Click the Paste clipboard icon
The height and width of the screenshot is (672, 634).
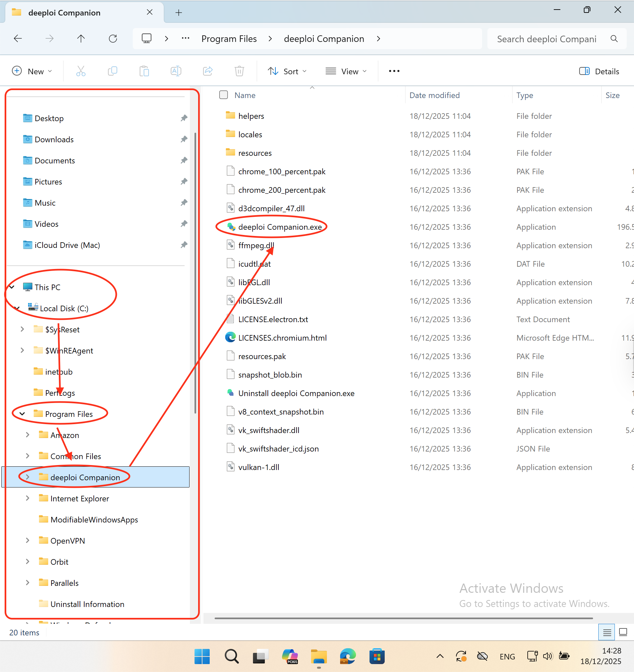(144, 71)
